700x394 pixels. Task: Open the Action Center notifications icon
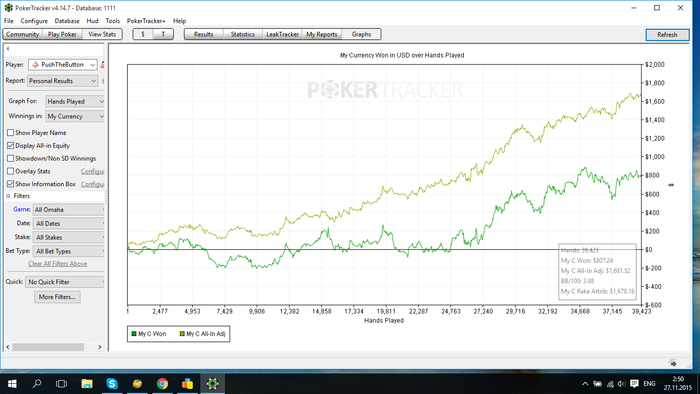634,384
